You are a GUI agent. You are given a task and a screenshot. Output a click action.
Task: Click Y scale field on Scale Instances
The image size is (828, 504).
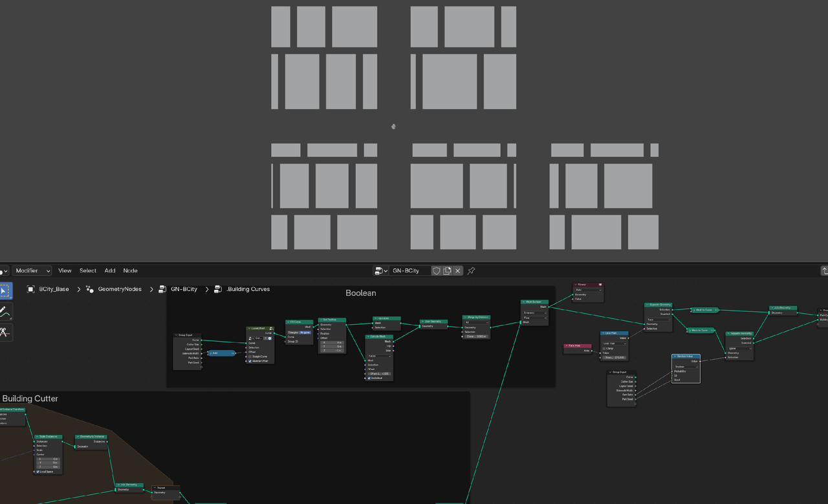pos(48,463)
